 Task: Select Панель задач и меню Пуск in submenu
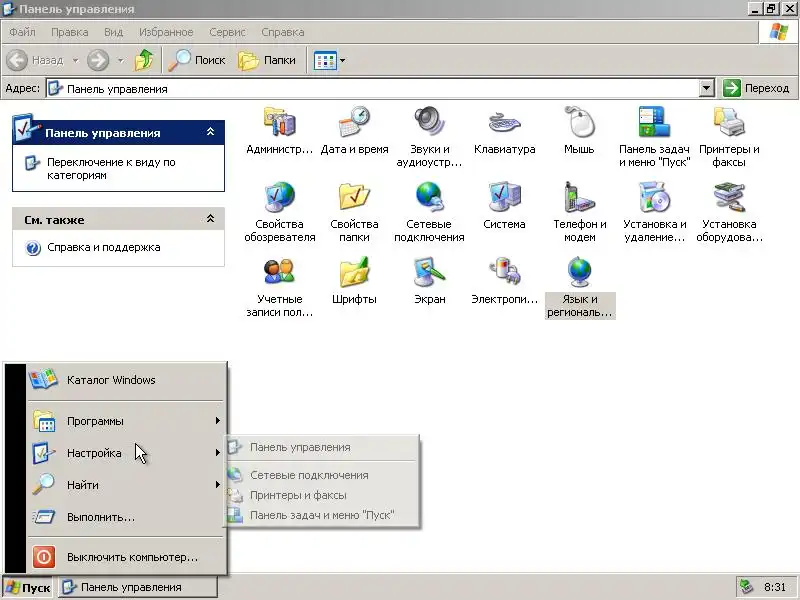pos(322,515)
